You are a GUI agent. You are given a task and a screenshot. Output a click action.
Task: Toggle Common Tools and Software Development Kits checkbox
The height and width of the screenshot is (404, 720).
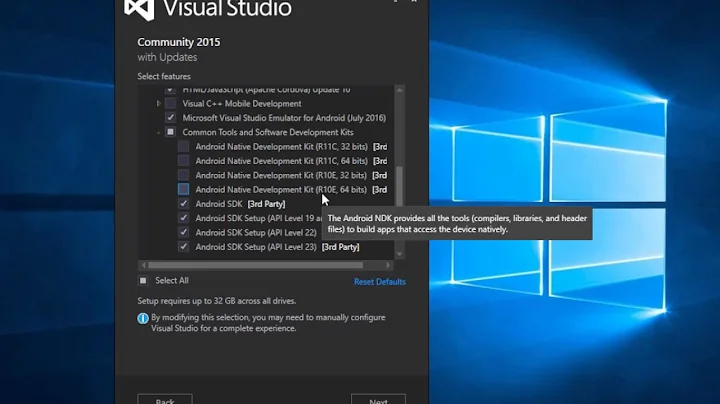[170, 132]
